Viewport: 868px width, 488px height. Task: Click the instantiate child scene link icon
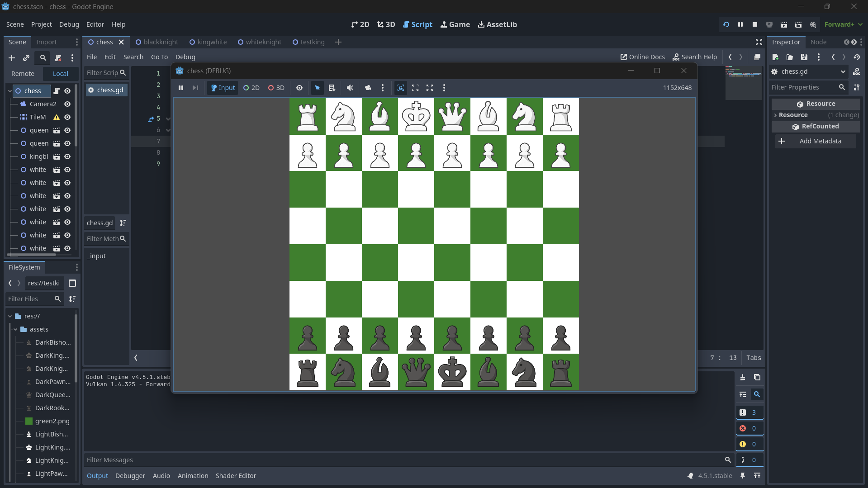pos(26,58)
